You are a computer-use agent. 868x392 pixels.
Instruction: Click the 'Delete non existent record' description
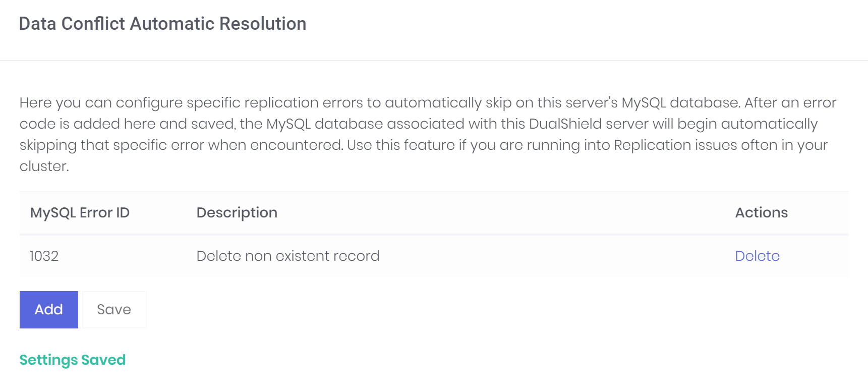point(287,256)
